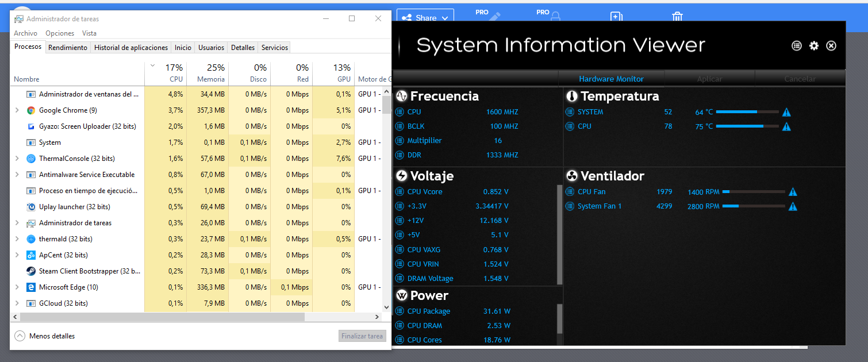
Task: Click the Gyazo Screen Uploader icon
Action: pyautogui.click(x=31, y=126)
